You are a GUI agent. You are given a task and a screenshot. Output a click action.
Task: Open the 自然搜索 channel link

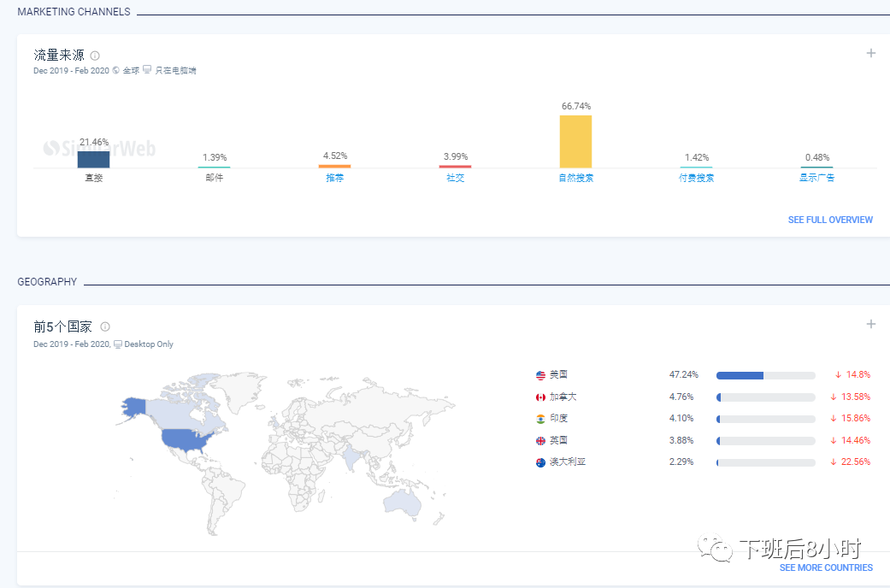pyautogui.click(x=575, y=178)
